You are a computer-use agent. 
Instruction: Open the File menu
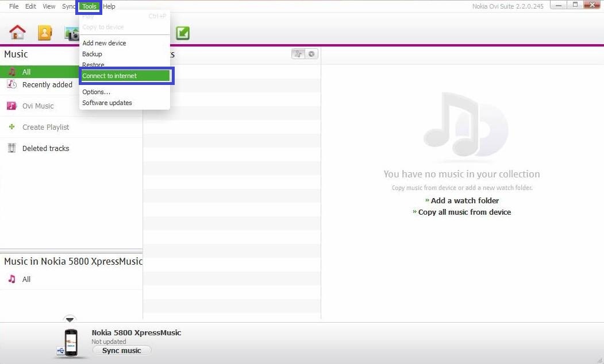coord(14,6)
